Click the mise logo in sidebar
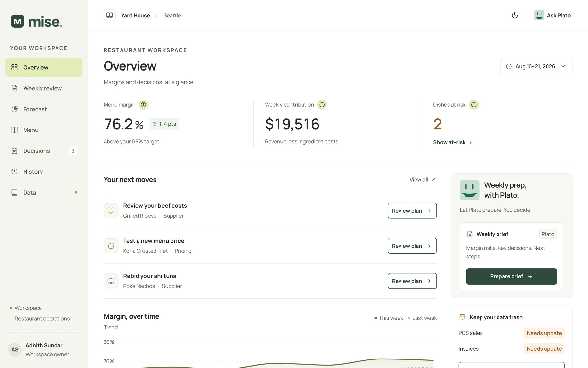 (x=37, y=22)
